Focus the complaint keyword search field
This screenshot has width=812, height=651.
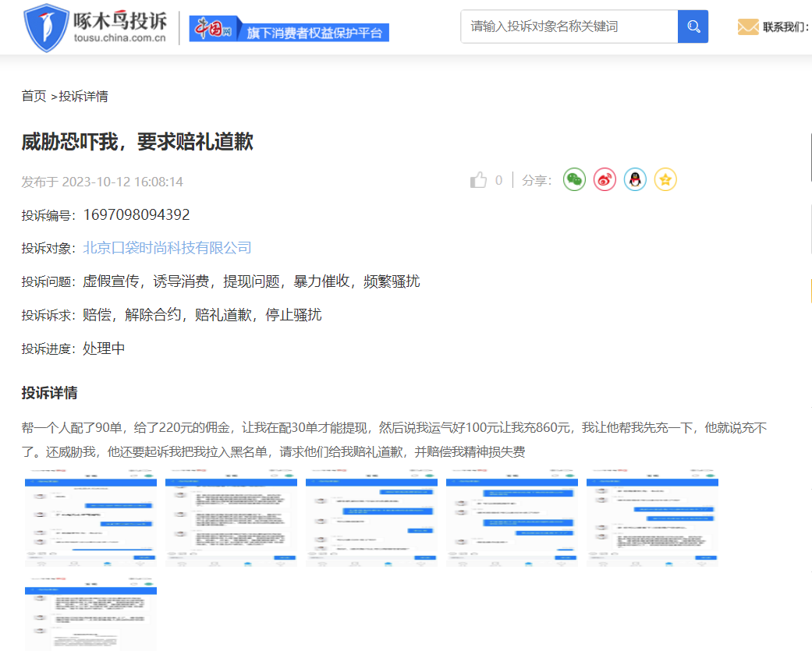coord(569,27)
